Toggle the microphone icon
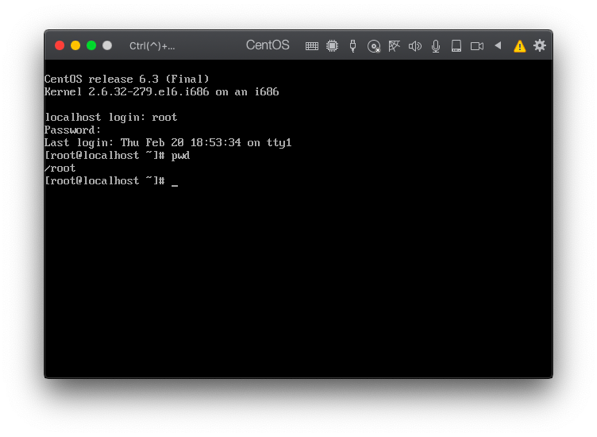The width and height of the screenshot is (597, 437). coord(436,46)
